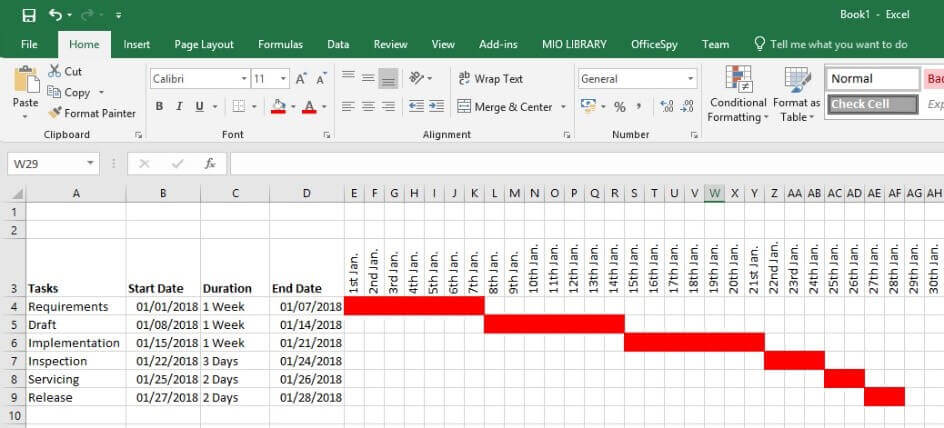Image resolution: width=944 pixels, height=428 pixels.
Task: Click the Format Painter brush icon
Action: point(55,113)
